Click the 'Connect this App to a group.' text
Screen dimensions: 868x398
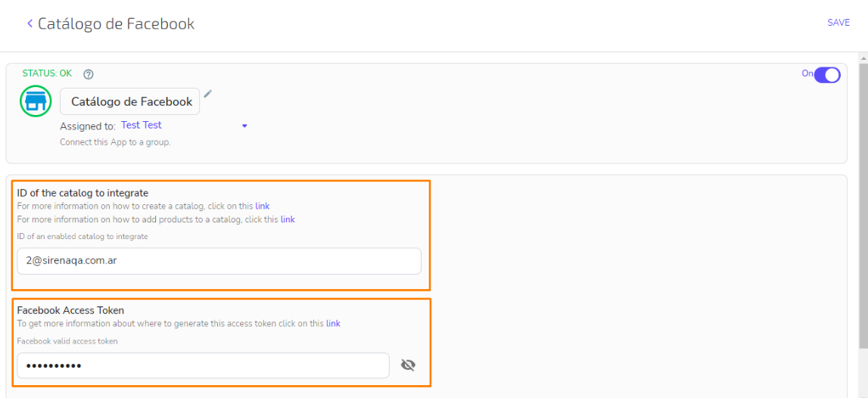coord(115,142)
